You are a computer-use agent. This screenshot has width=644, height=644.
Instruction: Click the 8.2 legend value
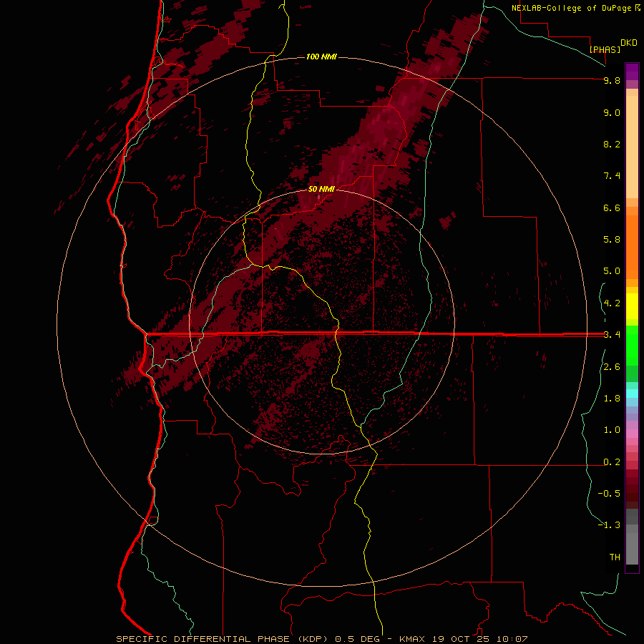point(612,144)
